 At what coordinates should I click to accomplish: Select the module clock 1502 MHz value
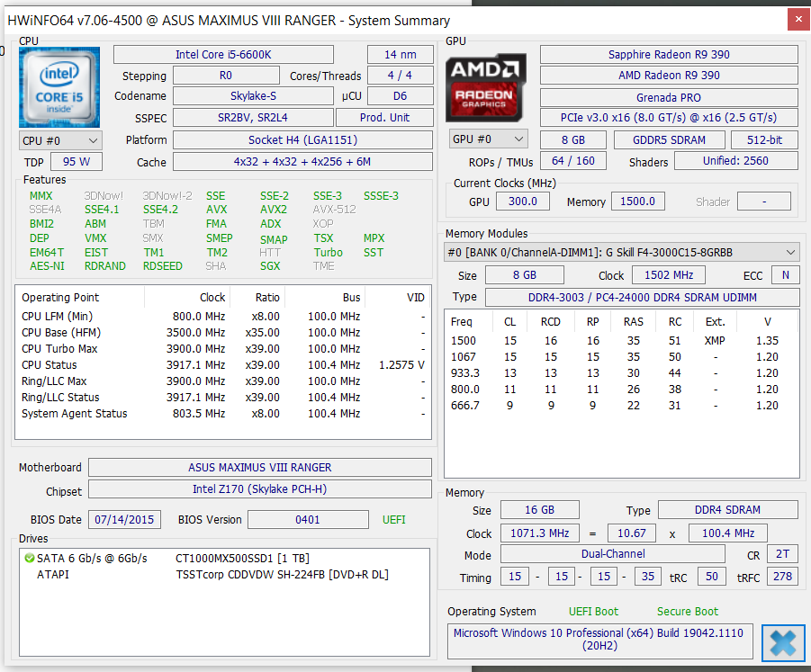click(668, 275)
